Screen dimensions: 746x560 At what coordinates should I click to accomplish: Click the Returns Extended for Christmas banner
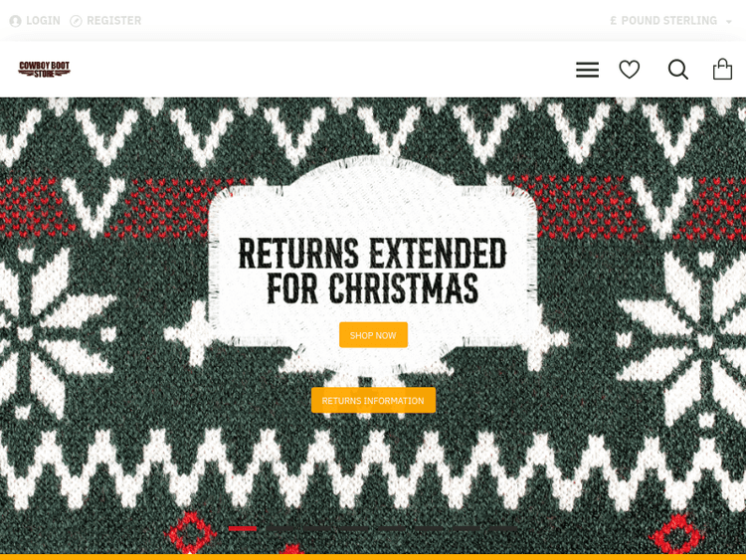[373, 272]
